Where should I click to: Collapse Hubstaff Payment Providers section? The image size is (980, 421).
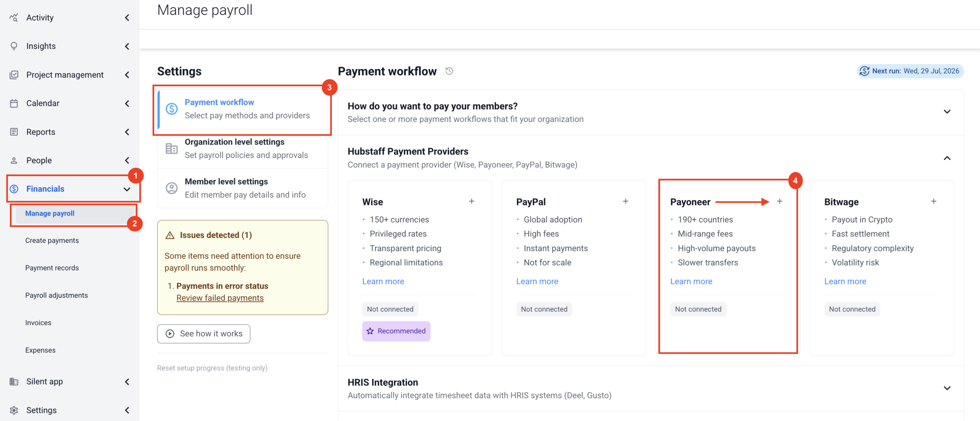(947, 158)
